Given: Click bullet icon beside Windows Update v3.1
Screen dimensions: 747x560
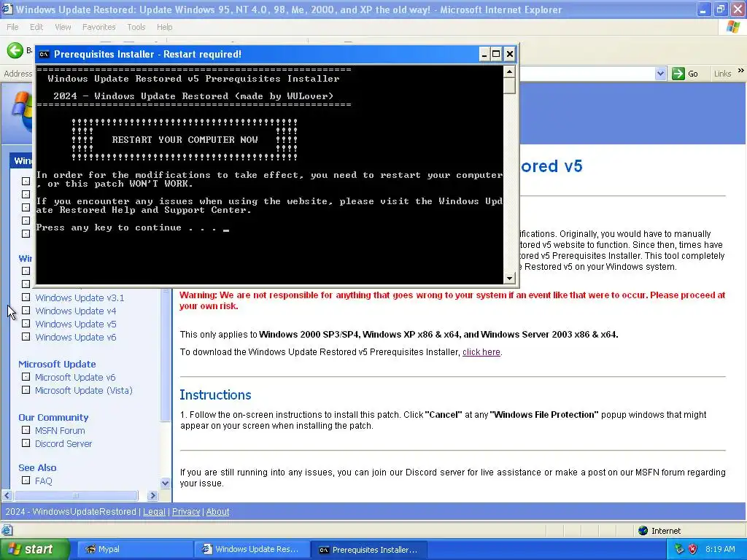Looking at the screenshot, I should [x=26, y=297].
